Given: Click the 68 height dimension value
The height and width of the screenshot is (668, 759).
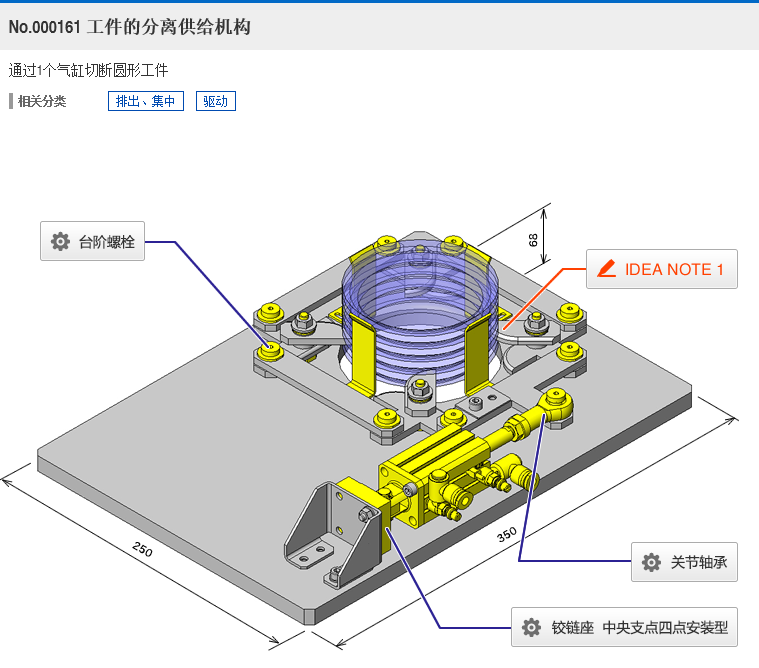Looking at the screenshot, I should point(533,240).
